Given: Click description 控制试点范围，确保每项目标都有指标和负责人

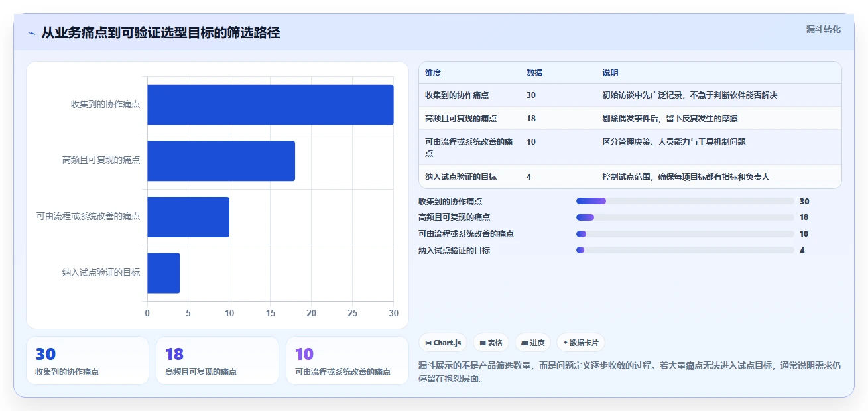Looking at the screenshot, I should pos(686,177).
